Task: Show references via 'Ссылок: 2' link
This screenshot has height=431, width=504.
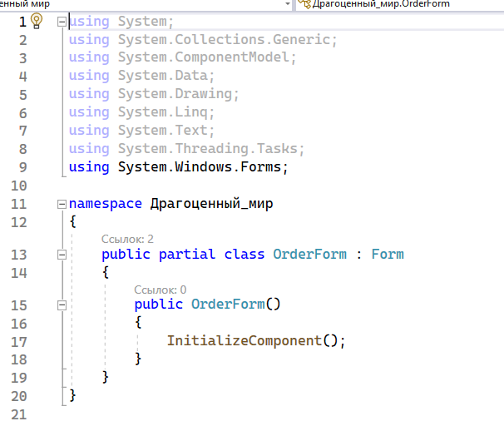Action: (x=127, y=240)
